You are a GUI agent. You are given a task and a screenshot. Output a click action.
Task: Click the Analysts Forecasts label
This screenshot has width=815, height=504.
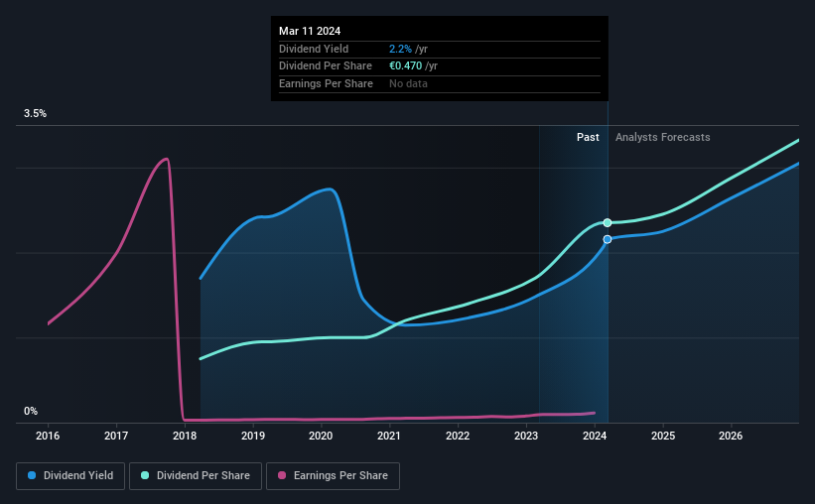point(663,137)
